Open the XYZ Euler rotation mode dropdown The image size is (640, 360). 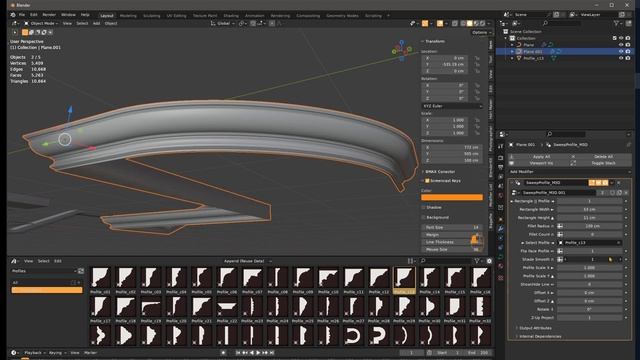click(x=452, y=106)
